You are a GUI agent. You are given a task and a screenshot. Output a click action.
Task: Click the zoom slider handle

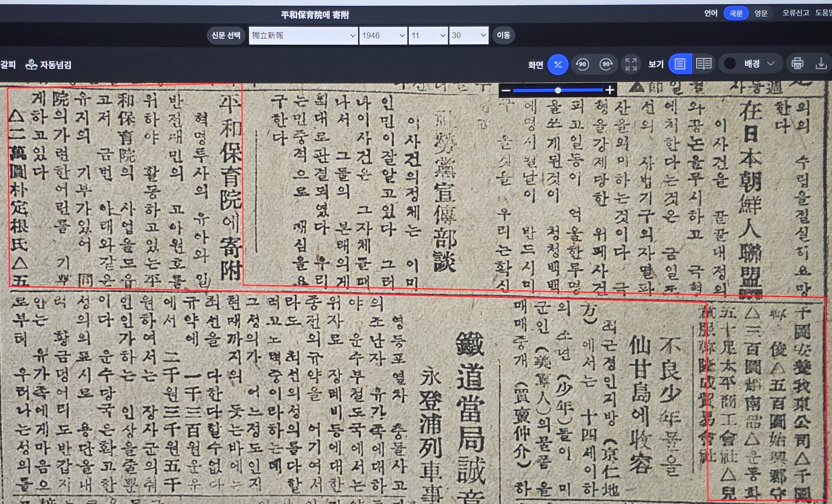click(x=558, y=90)
